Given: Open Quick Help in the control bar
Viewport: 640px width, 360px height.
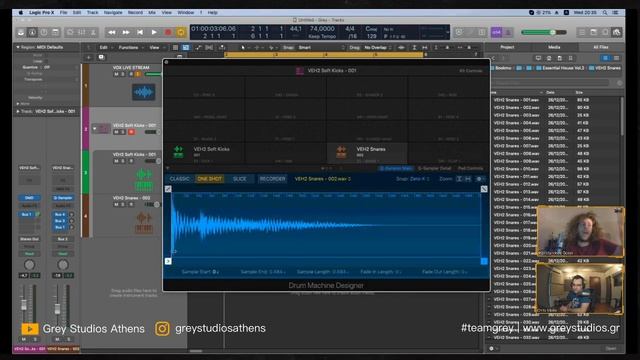Looking at the screenshot, I should 44,32.
